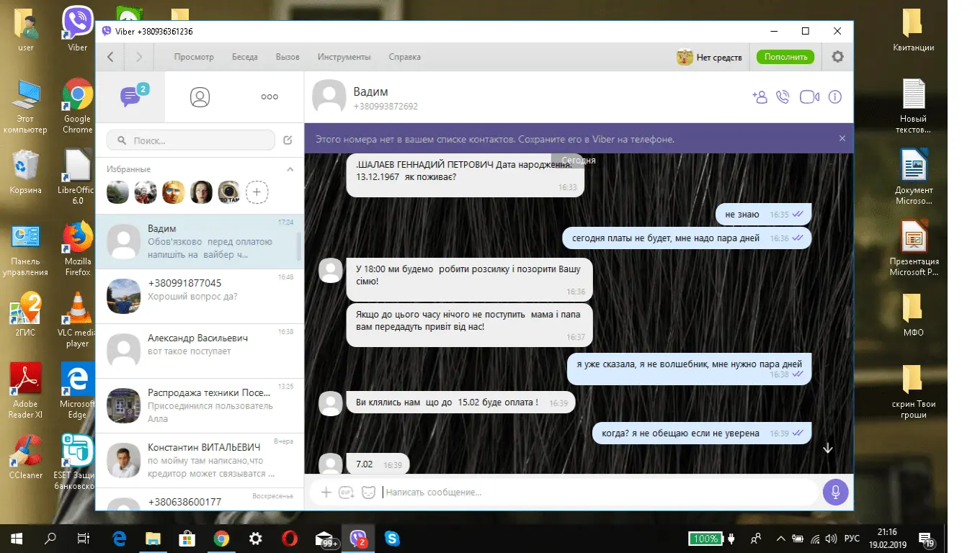Open the Беседа menu
Screen dimensions: 980x553
pos(244,57)
